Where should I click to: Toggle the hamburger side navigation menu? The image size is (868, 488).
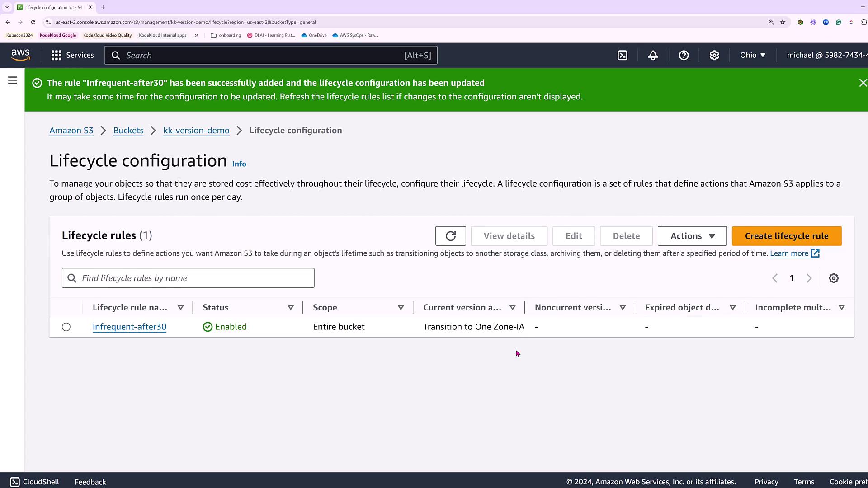[13, 80]
